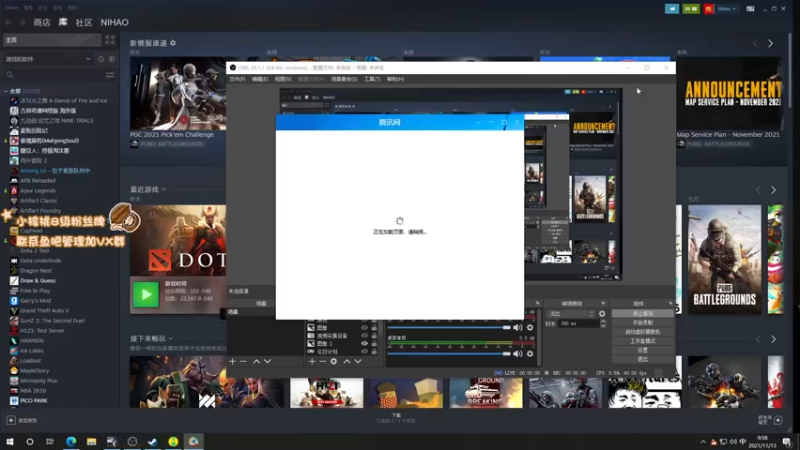Open the OBS 文件(F) menu
The width and height of the screenshot is (800, 450).
(237, 79)
